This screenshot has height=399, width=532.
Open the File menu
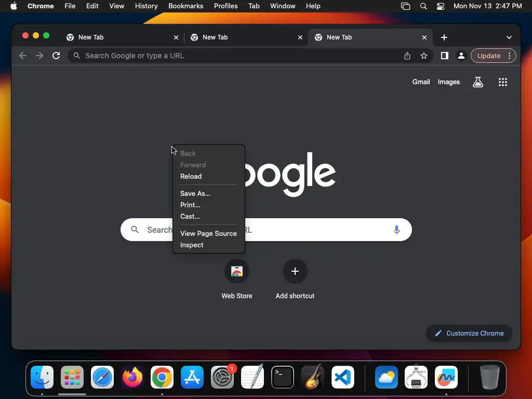click(70, 6)
